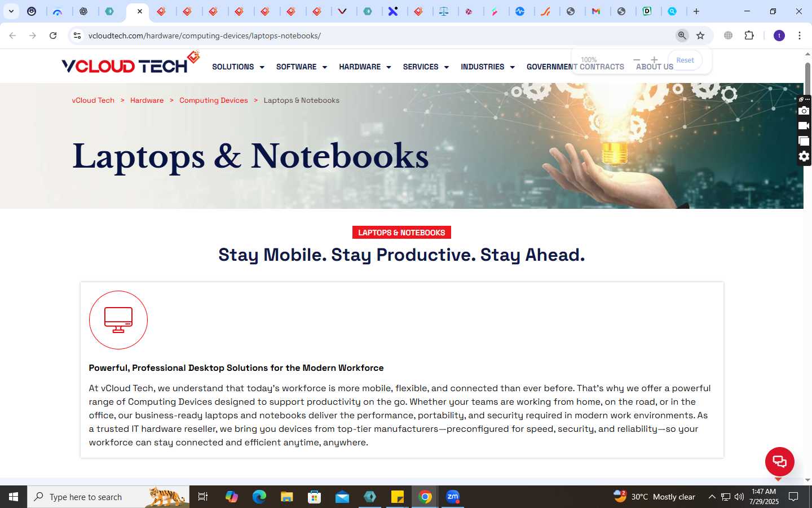Open the GOVERNMENT CONTRACTS page
The image size is (812, 508).
coord(575,67)
